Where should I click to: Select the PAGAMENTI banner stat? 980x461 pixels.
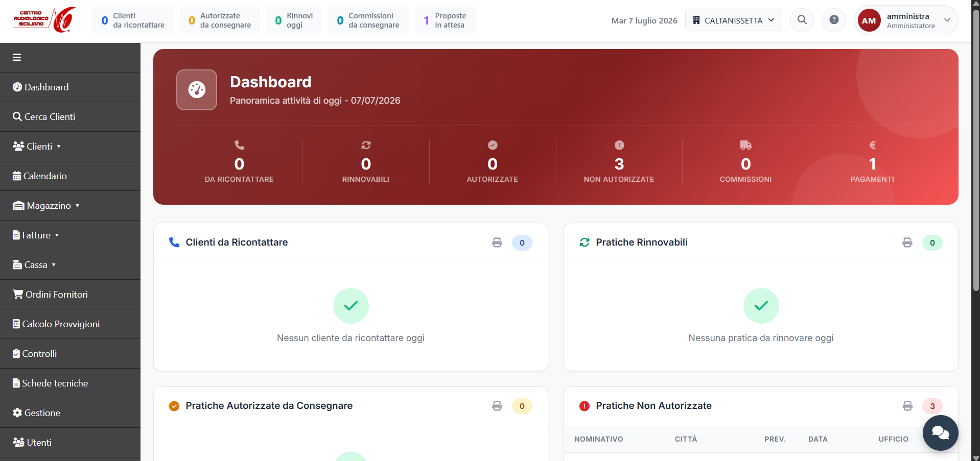873,161
